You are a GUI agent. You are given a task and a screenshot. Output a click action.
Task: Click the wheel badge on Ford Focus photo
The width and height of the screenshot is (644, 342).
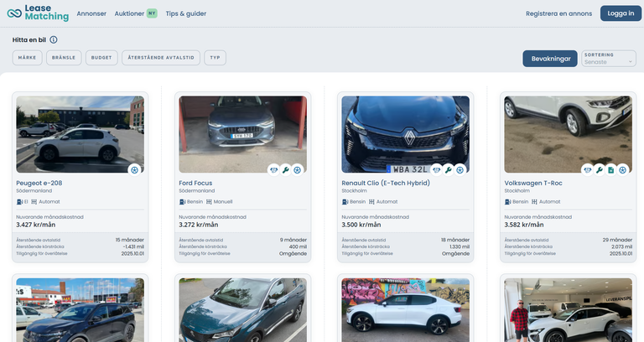click(x=298, y=169)
